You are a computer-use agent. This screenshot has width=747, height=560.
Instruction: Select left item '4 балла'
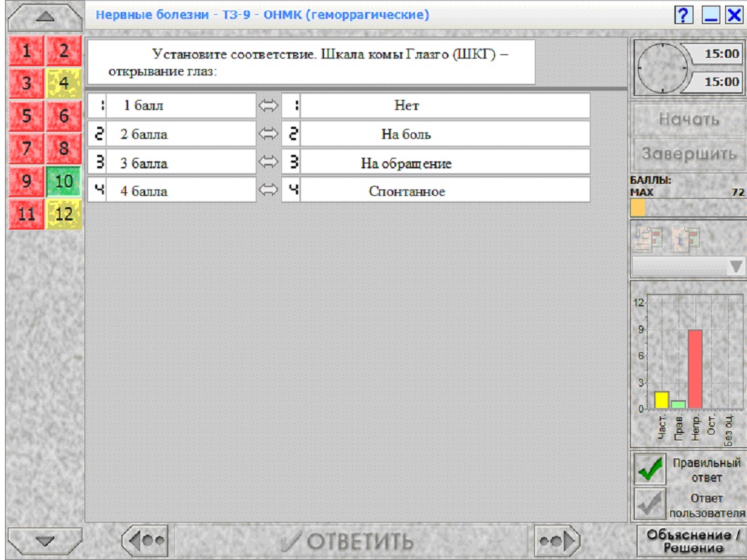181,190
